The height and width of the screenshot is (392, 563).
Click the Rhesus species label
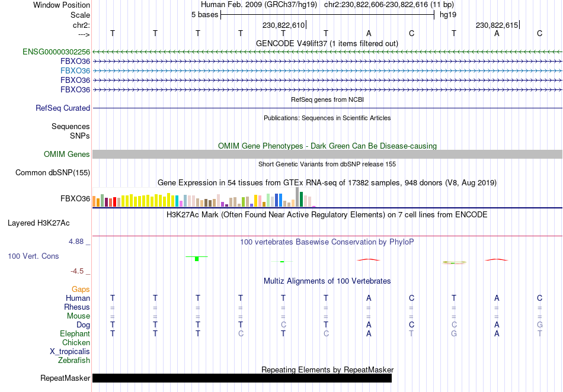(77, 307)
